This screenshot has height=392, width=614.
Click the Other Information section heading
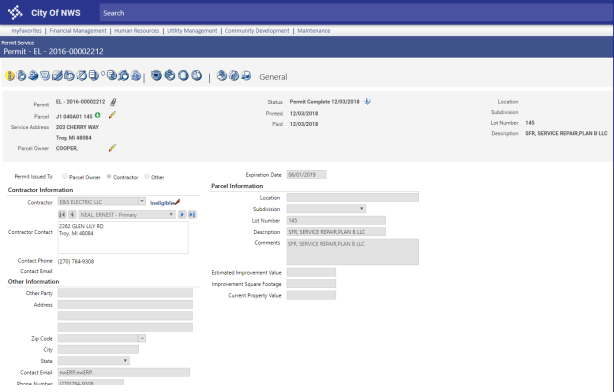pos(33,282)
